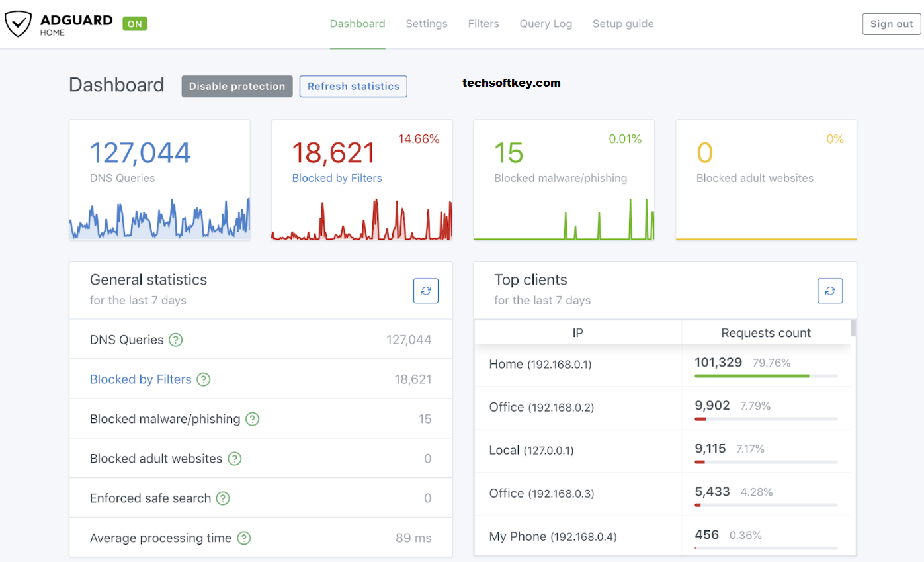Select the Home (192.168.0.1) client row
Viewport: 924px width, 562px height.
point(662,365)
